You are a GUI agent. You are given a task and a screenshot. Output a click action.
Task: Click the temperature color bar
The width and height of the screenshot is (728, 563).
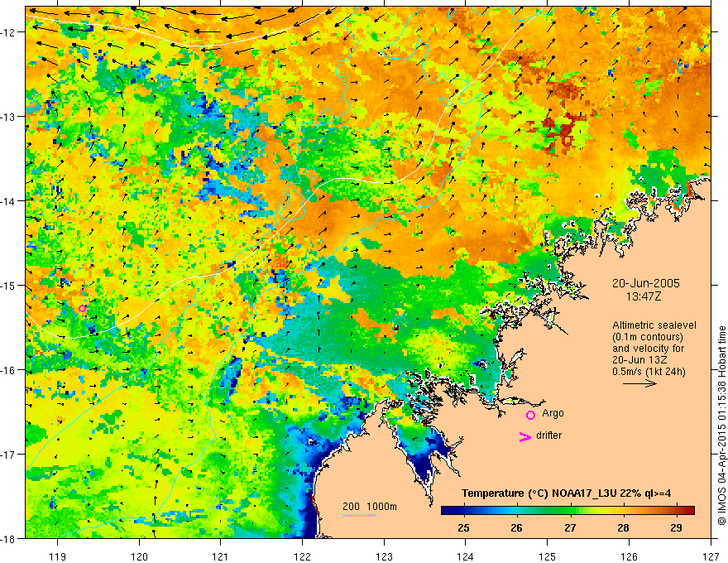tap(568, 511)
